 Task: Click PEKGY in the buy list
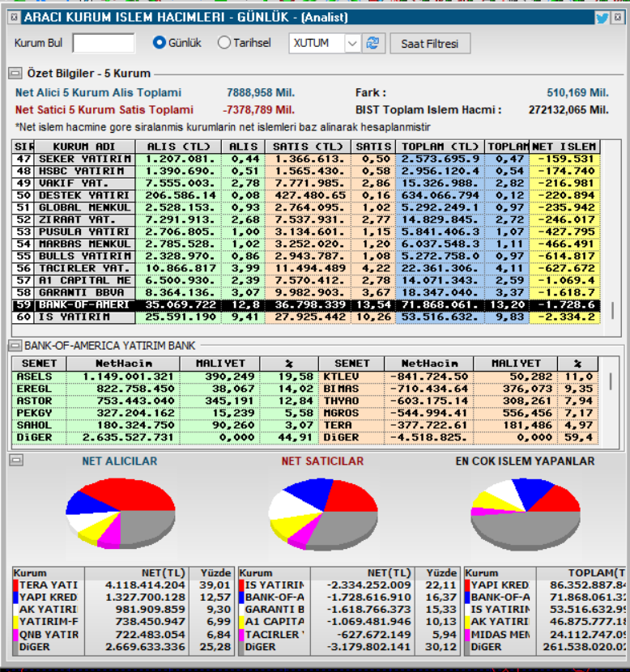tap(34, 413)
